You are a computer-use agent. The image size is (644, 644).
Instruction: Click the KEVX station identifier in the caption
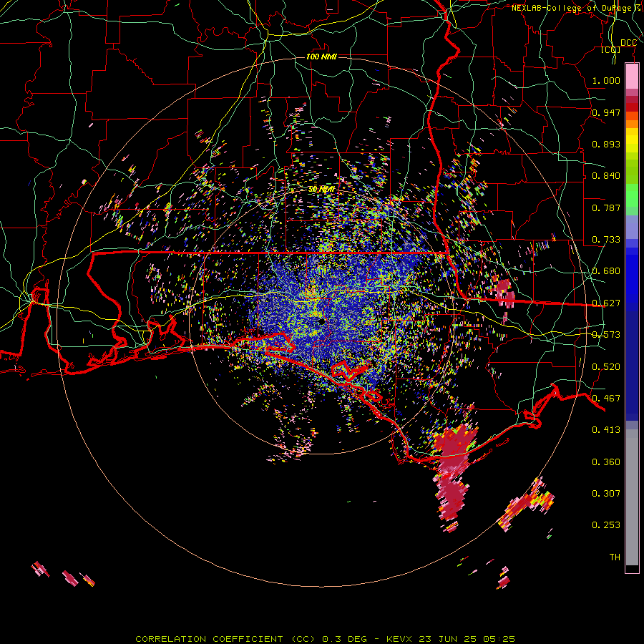[401, 639]
